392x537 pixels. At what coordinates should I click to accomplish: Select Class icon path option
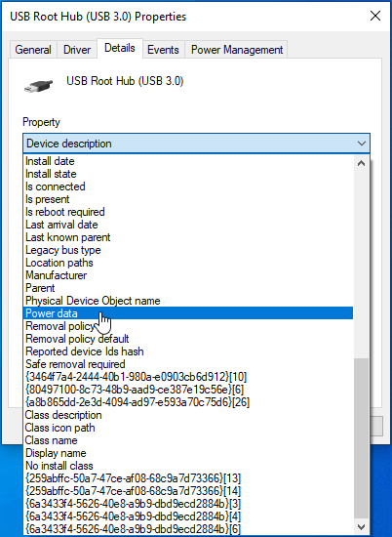[189, 428]
